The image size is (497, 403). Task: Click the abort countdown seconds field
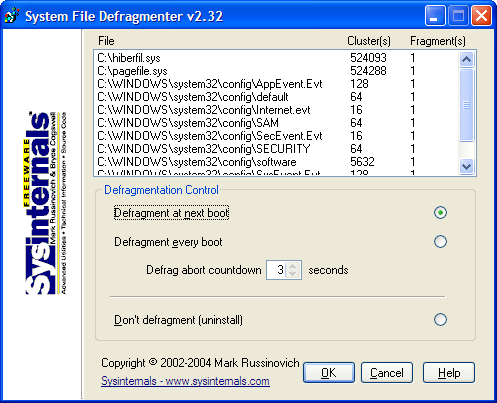[x=277, y=270]
